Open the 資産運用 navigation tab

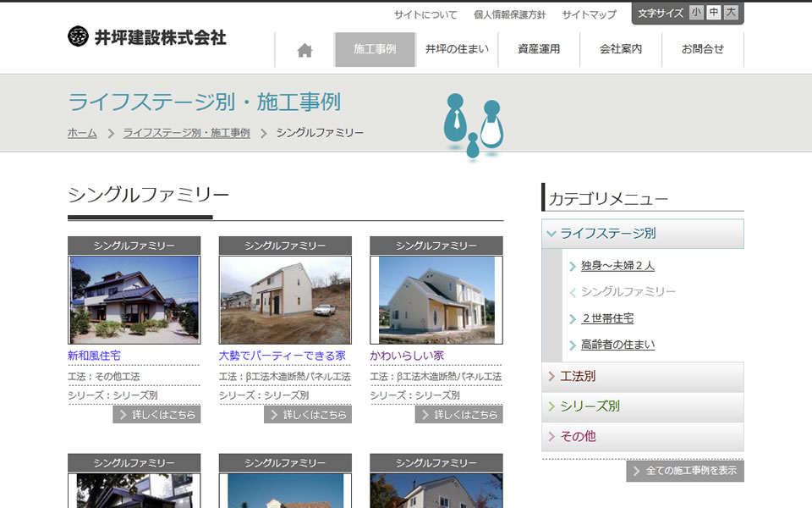point(539,49)
